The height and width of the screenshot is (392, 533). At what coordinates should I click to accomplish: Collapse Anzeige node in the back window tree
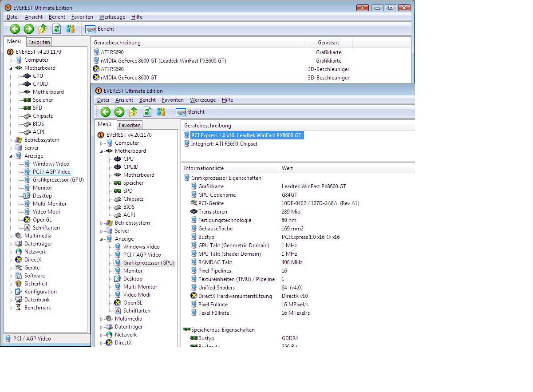pos(11,156)
